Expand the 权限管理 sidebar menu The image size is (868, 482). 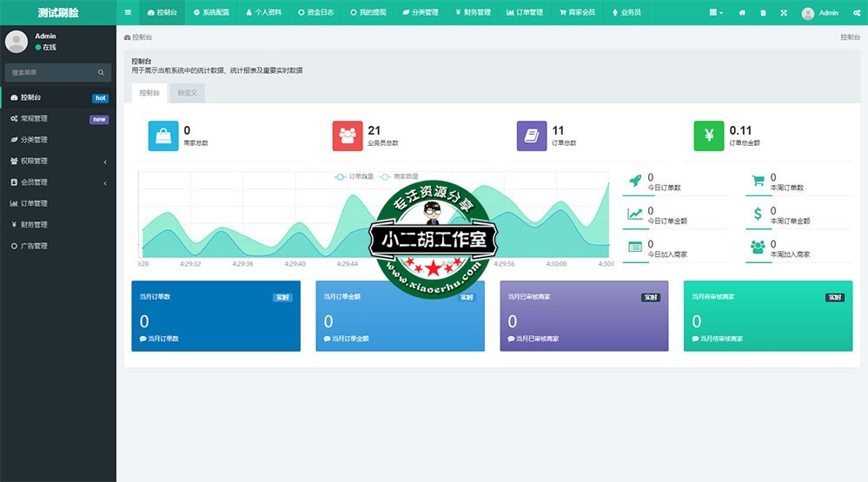(x=57, y=161)
